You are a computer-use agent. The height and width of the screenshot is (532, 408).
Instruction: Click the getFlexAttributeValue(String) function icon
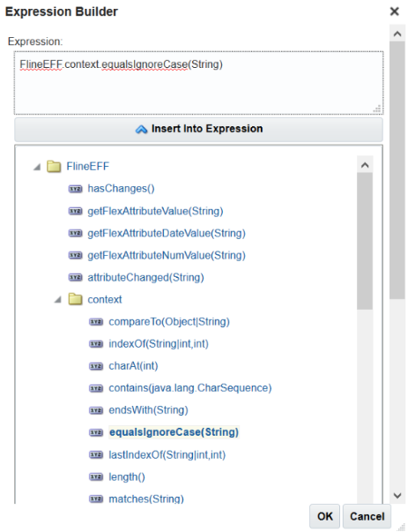(x=75, y=211)
